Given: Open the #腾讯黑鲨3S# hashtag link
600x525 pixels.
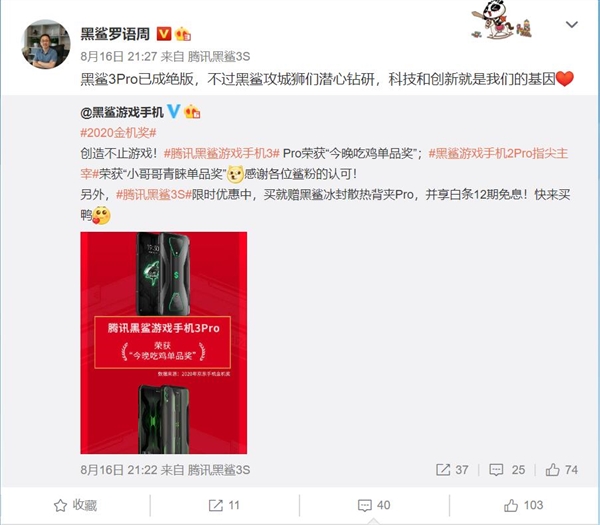Looking at the screenshot, I should point(153,195).
